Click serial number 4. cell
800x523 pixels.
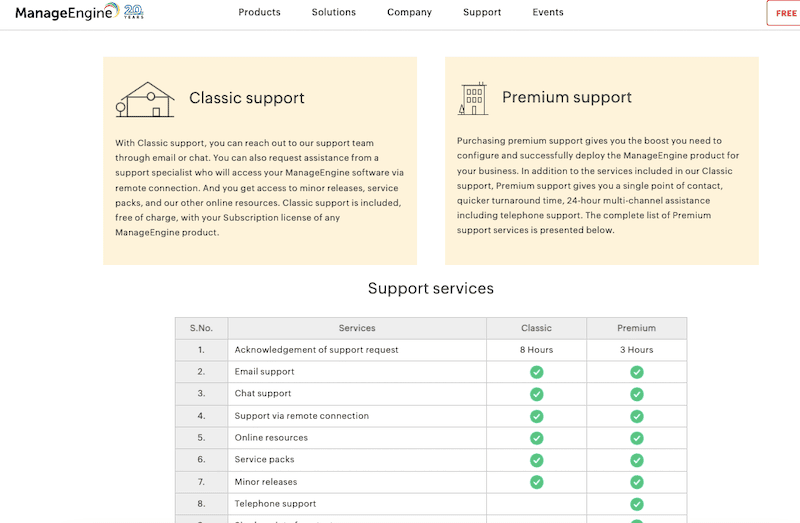click(202, 416)
